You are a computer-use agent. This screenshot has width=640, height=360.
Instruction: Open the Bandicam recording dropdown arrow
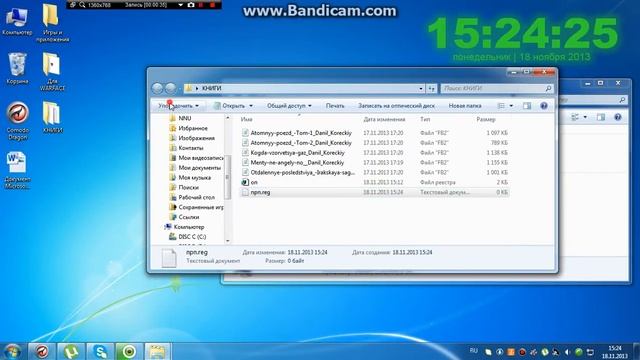pos(180,5)
